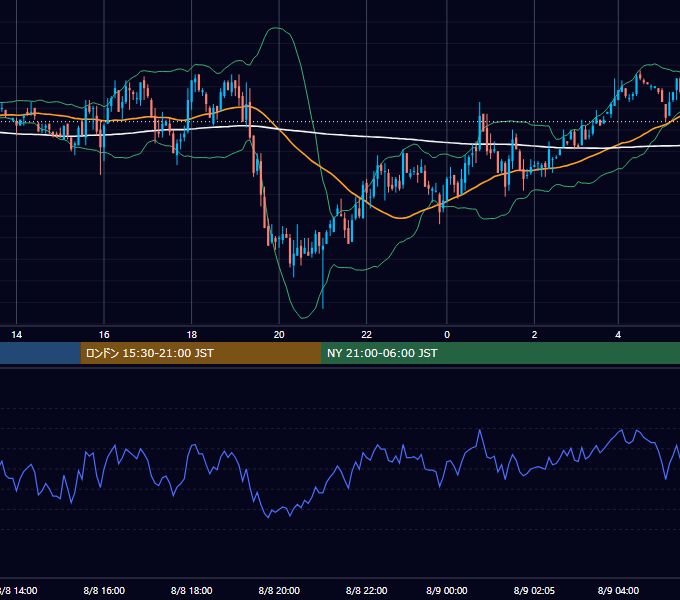Click the 8/9 04:00 date label
This screenshot has width=680, height=600.
[x=618, y=590]
